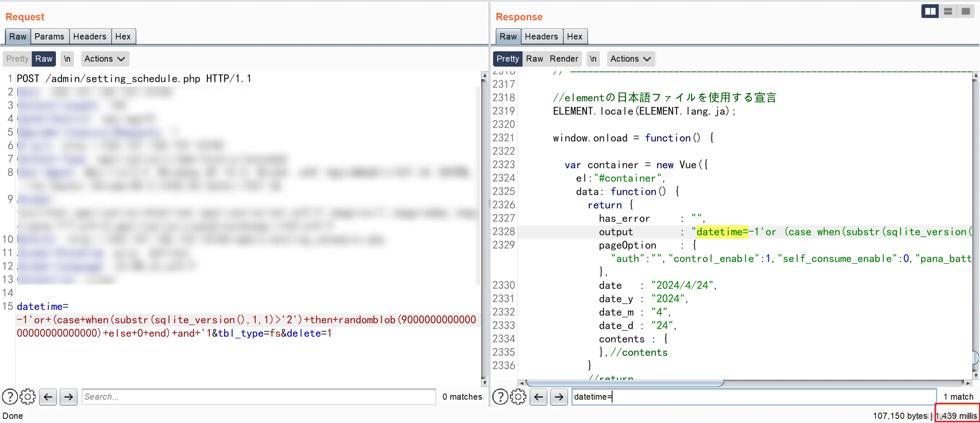The image size is (980, 423).
Task: Open Response search settings gear
Action: click(518, 397)
